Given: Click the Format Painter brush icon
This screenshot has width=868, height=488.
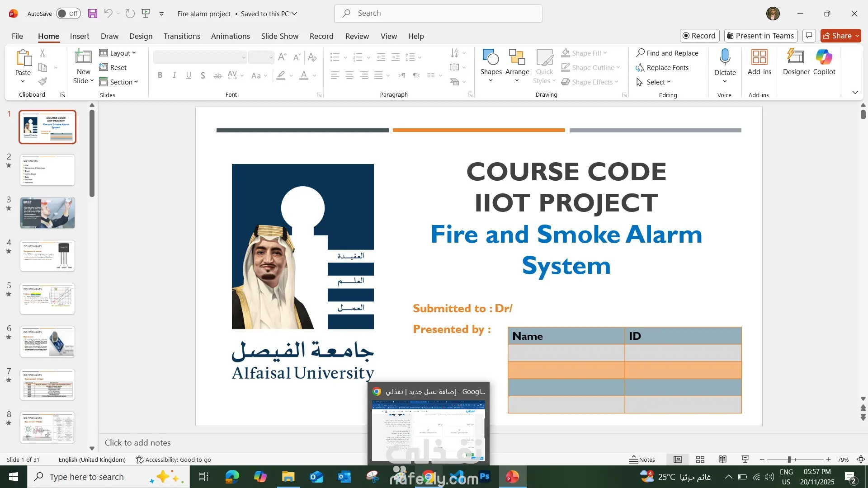Looking at the screenshot, I should pos(42,82).
